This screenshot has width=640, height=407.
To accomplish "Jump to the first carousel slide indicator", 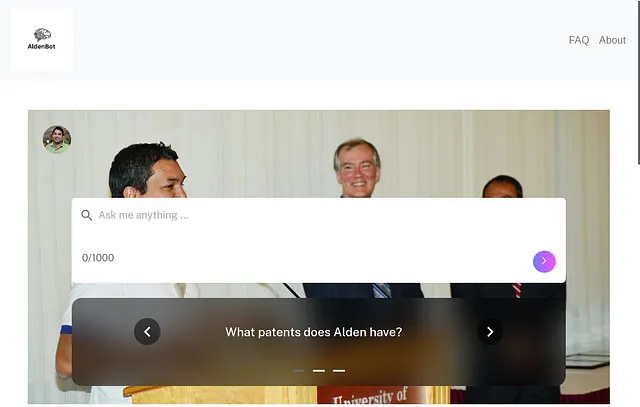I will click(299, 371).
